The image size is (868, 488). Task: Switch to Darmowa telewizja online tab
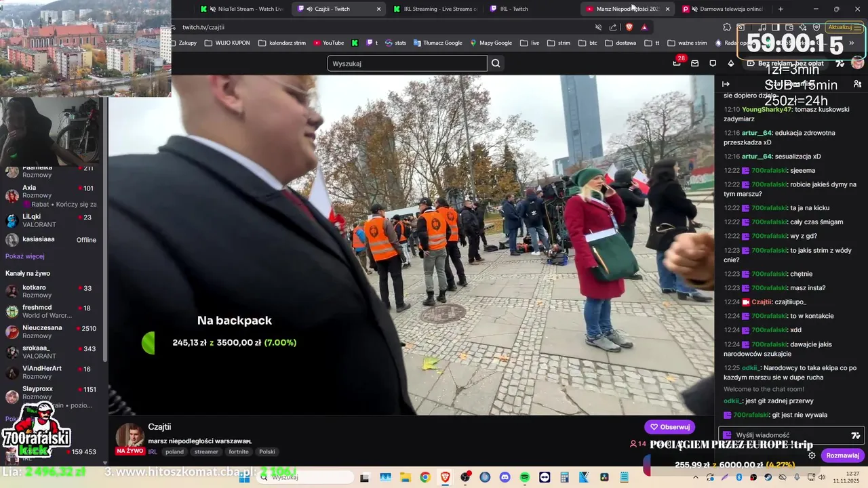coord(724,9)
